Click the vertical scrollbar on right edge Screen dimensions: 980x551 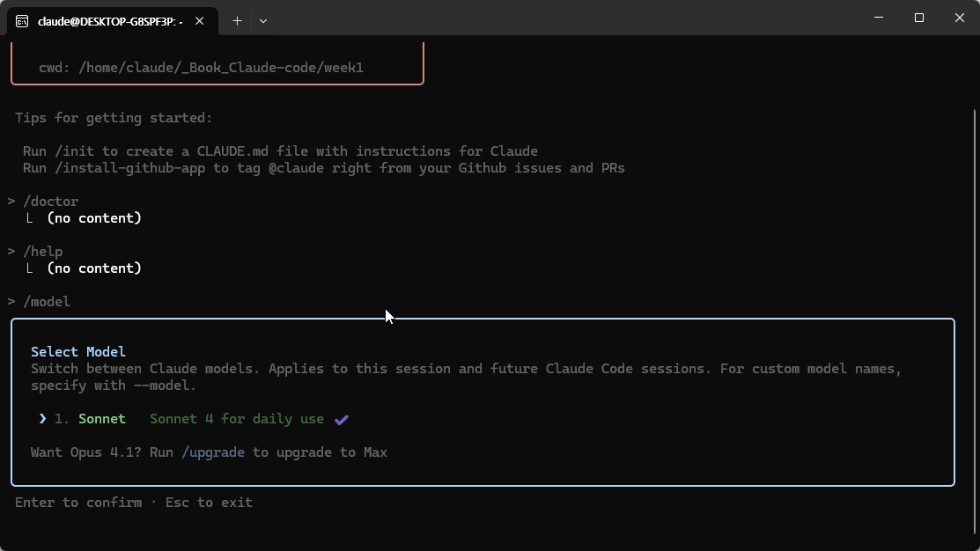point(975,325)
